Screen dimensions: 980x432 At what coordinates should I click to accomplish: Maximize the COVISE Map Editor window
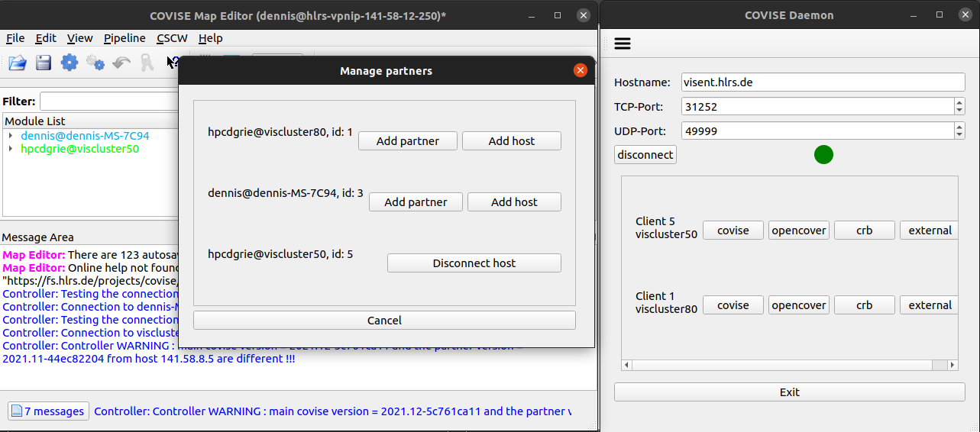[558, 15]
